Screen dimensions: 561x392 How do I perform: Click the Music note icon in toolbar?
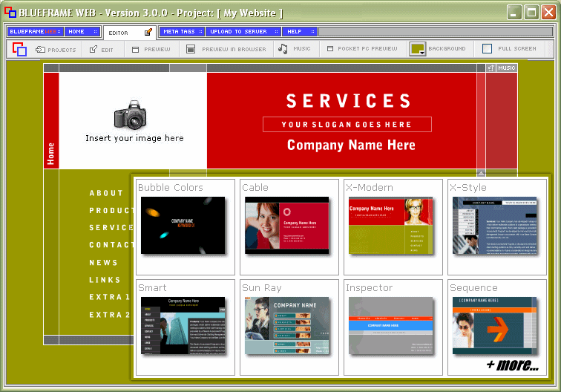[283, 49]
